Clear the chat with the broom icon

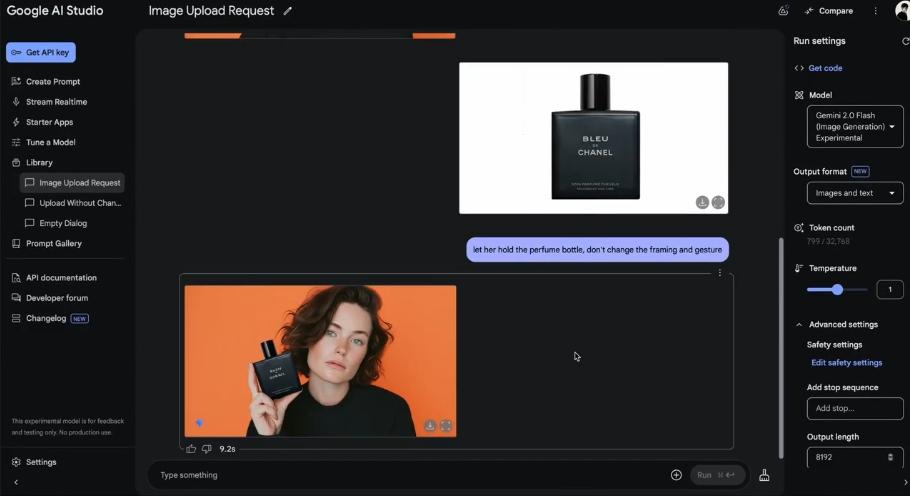[764, 475]
